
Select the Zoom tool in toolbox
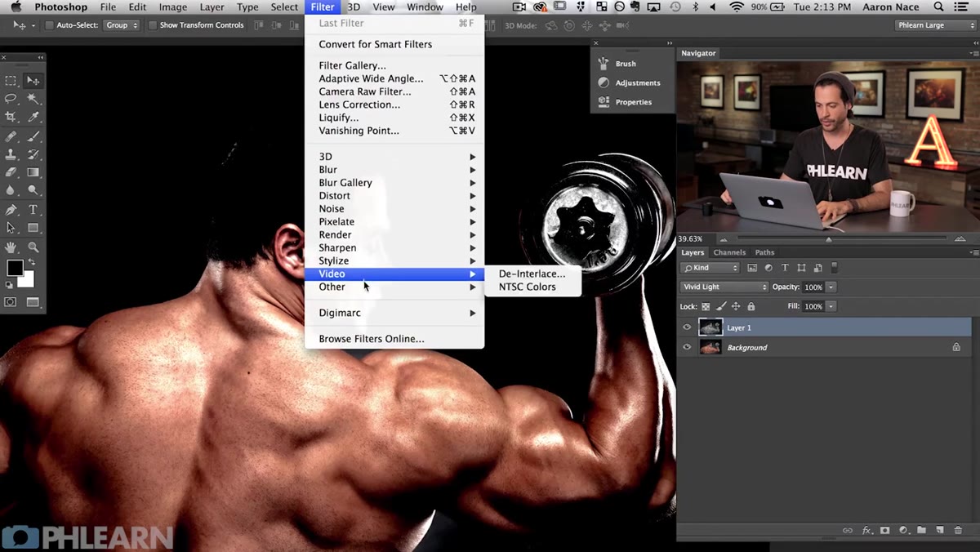33,247
